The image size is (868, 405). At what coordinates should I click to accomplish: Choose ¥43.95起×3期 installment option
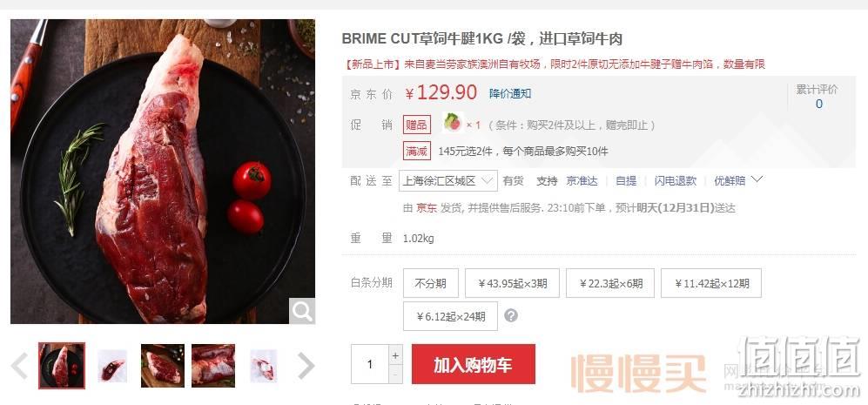(512, 283)
